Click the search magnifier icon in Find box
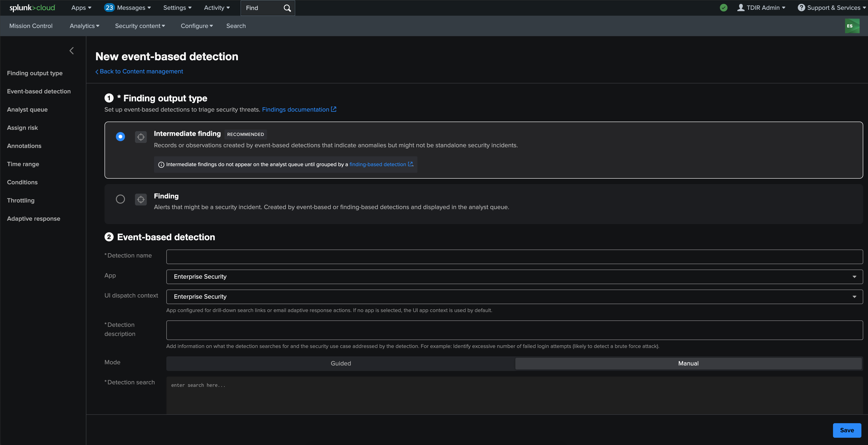The image size is (868, 445). [287, 8]
